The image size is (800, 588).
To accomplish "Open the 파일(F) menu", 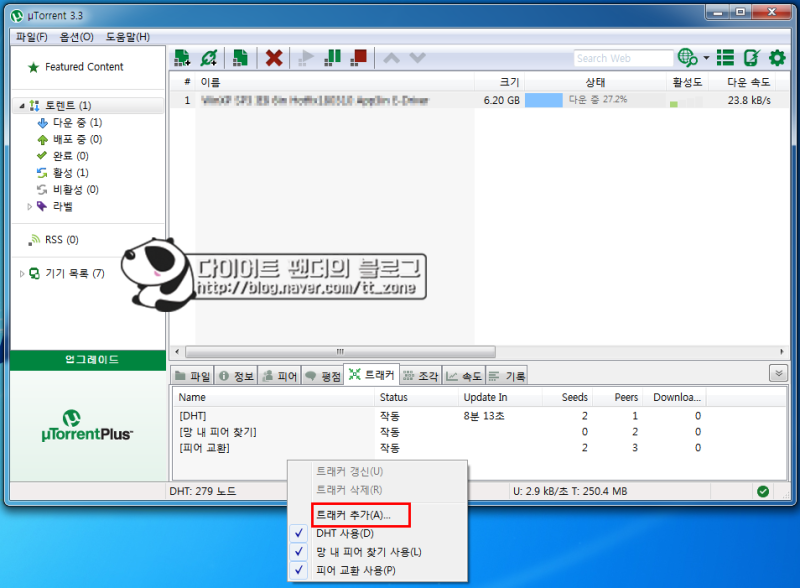I will (32, 37).
